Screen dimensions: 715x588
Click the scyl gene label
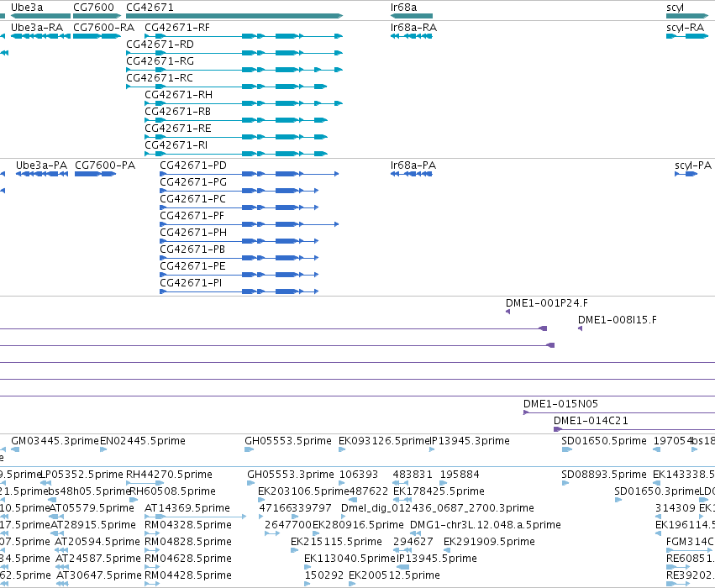(x=675, y=8)
